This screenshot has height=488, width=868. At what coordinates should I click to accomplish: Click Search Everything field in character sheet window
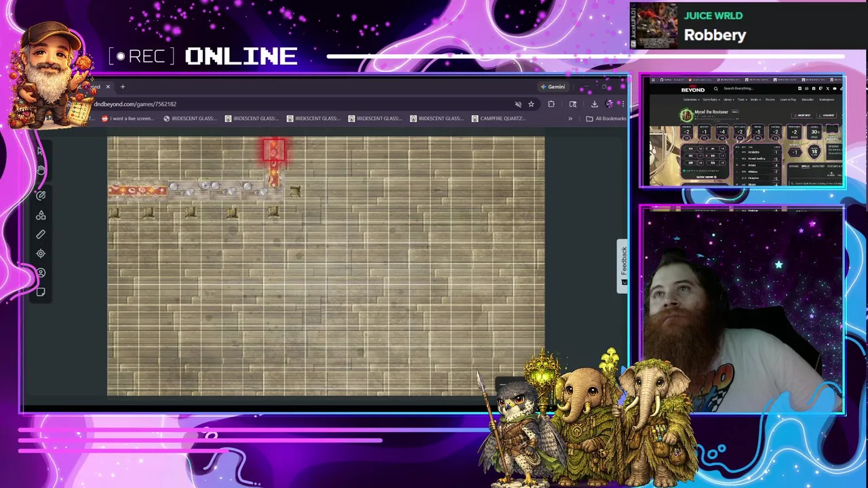tap(738, 88)
